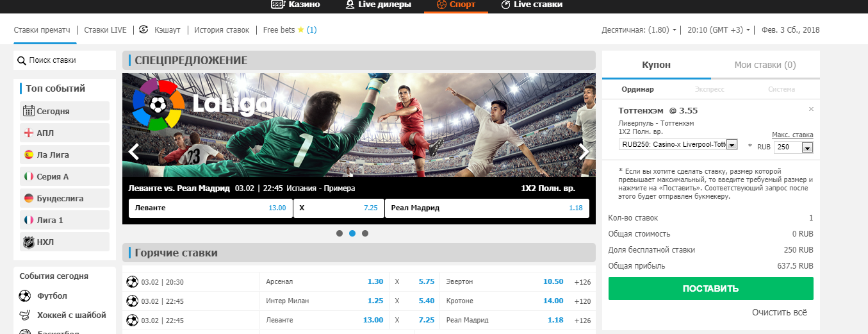This screenshot has height=334, width=868.
Task: Remove Тоттенхэм bet with x
Action: 811,109
